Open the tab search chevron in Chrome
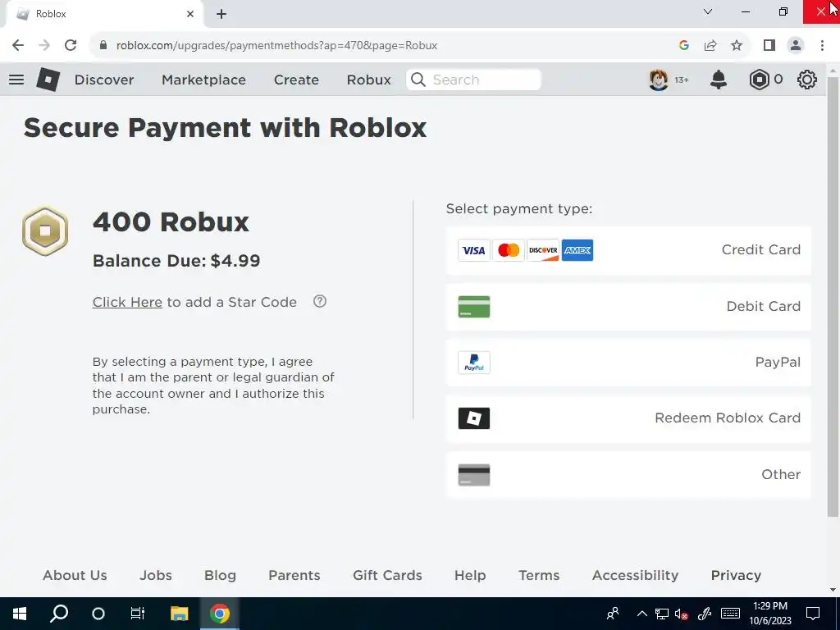Image resolution: width=840 pixels, height=630 pixels. pyautogui.click(x=708, y=11)
